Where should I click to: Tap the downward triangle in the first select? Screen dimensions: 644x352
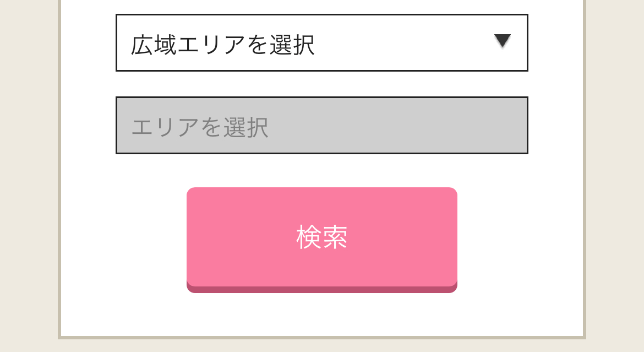(502, 41)
